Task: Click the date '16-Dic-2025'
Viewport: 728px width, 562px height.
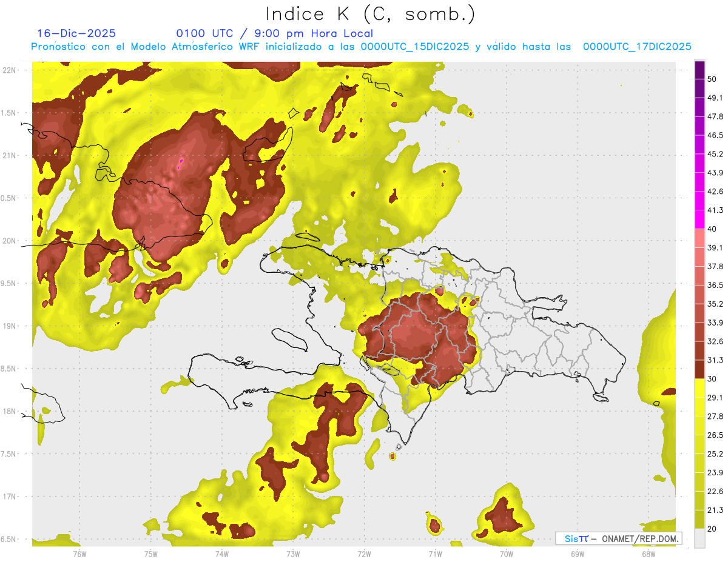Action: 76,33
